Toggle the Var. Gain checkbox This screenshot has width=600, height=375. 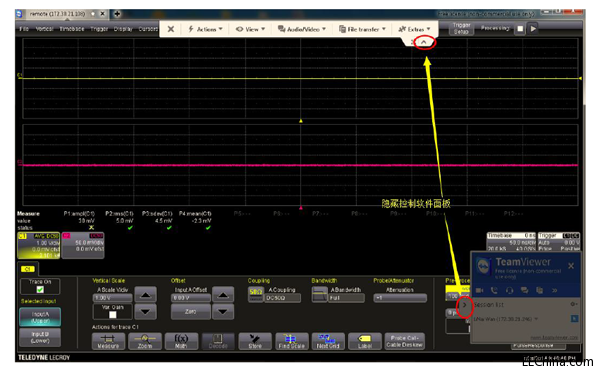112,315
